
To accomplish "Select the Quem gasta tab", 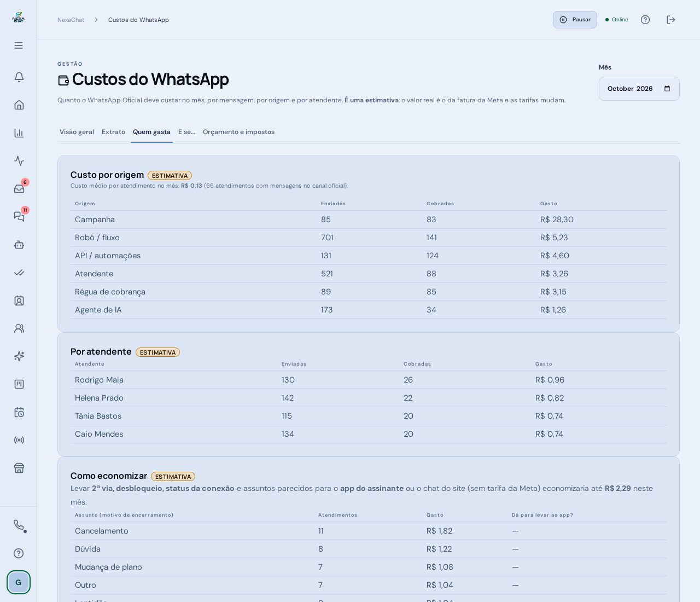I will click(x=151, y=132).
